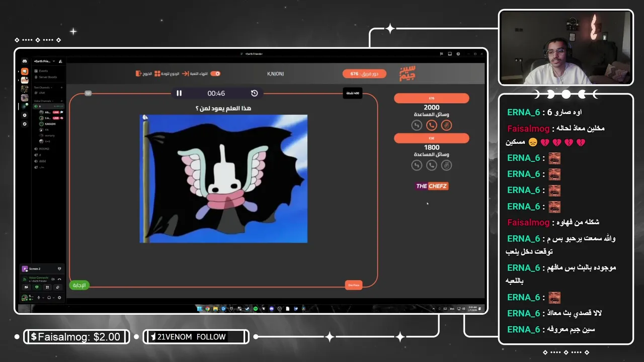Click انتهاء اللعبة end game button

194,73
